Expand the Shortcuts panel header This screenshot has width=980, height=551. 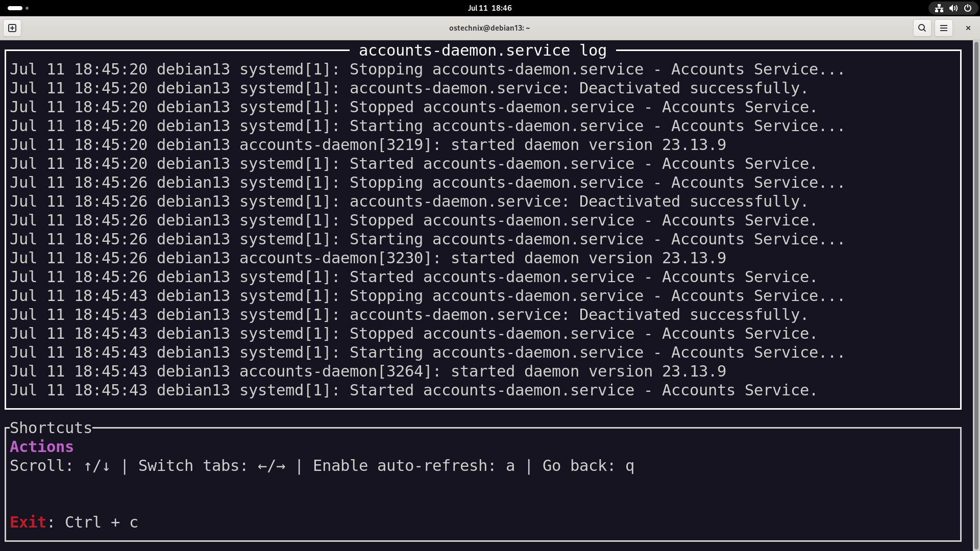coord(50,428)
